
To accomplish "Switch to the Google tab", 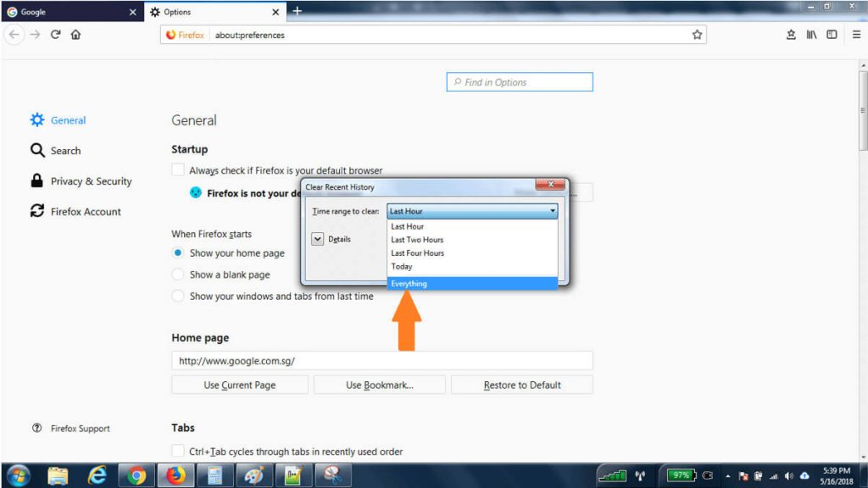I will point(72,12).
